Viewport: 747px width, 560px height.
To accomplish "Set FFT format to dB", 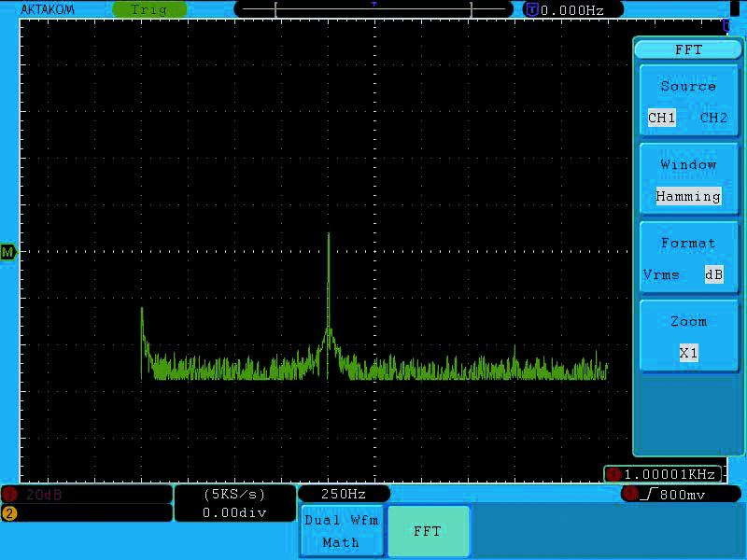I will tap(713, 274).
